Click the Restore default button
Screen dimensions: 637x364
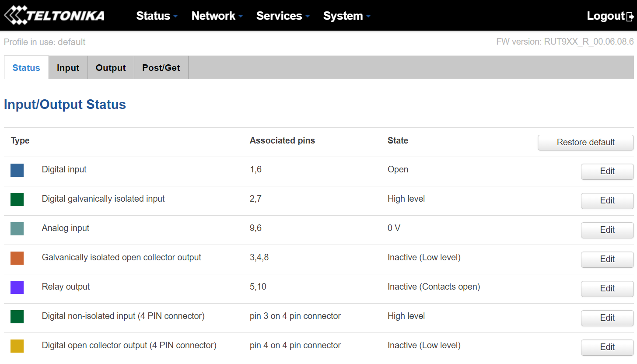[x=585, y=142]
